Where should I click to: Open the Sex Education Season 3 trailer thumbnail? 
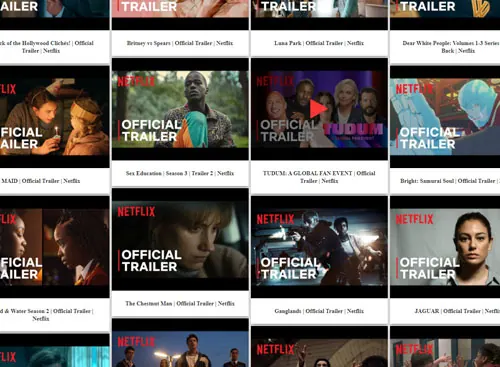tap(180, 109)
